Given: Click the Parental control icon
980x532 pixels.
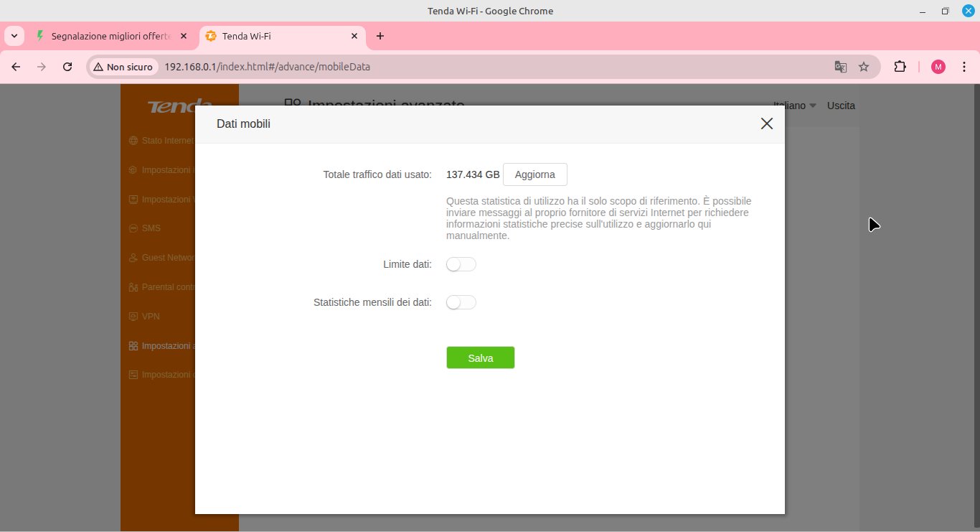Looking at the screenshot, I should (x=133, y=287).
